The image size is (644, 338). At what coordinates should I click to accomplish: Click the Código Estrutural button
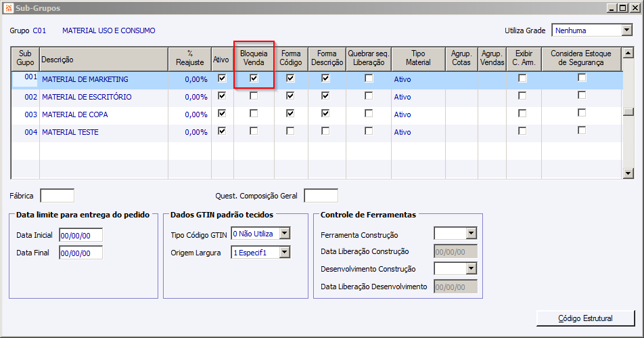585,318
